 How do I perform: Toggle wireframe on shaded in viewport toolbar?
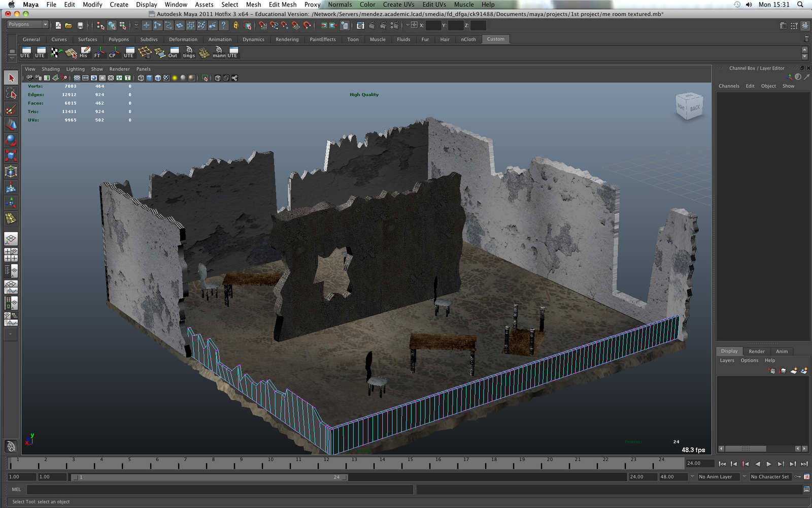click(x=158, y=78)
